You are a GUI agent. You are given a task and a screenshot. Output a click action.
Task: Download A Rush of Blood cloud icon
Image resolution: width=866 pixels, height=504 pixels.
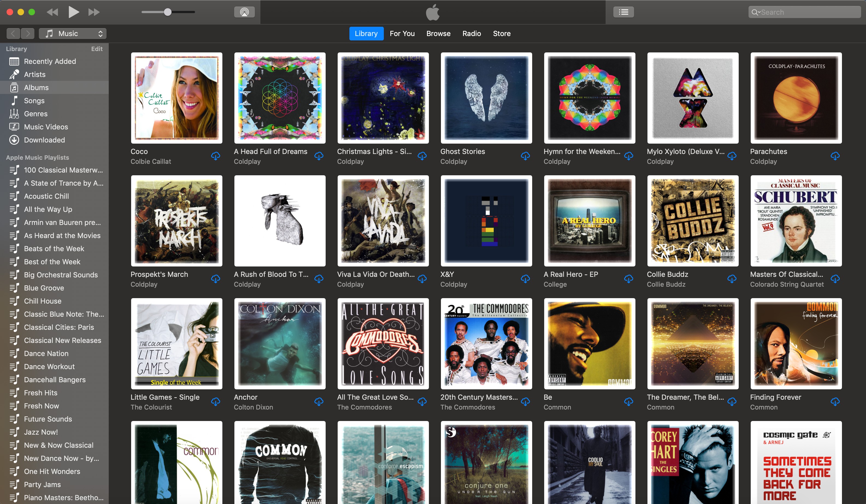pos(319,279)
